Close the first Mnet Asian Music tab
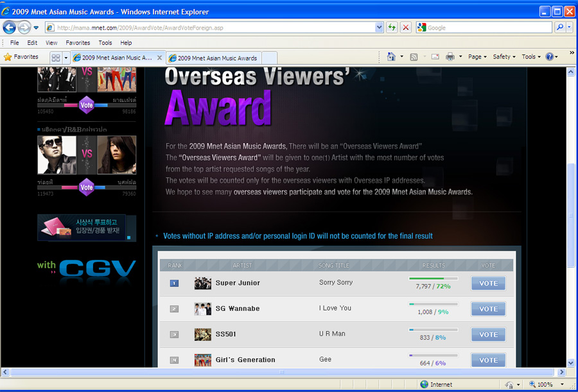This screenshot has width=578, height=392. pyautogui.click(x=159, y=58)
